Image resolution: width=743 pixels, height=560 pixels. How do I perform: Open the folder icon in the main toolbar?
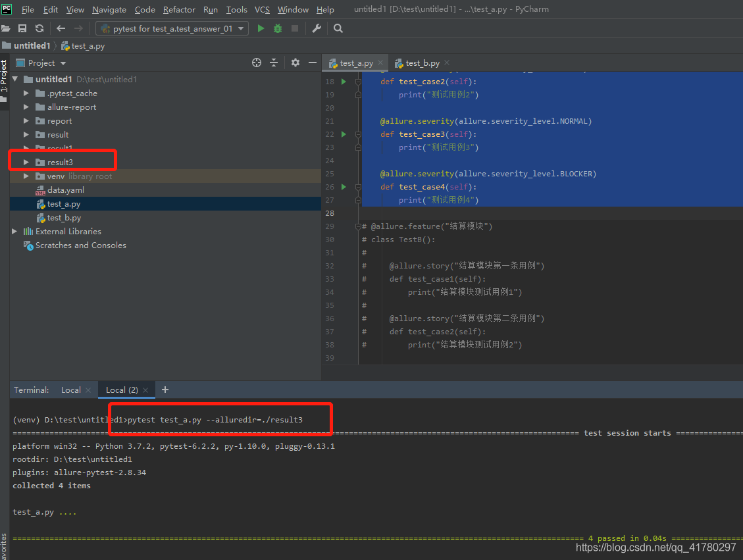pos(5,28)
